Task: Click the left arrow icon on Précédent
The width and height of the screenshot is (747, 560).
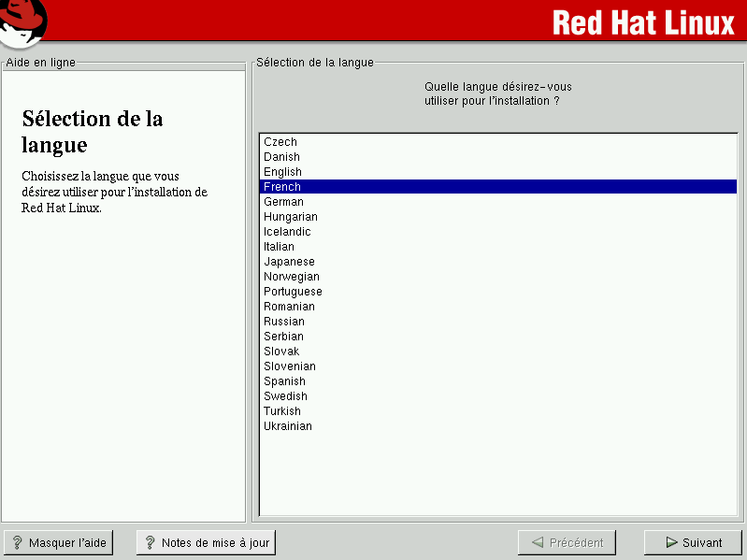Action: 538,542
